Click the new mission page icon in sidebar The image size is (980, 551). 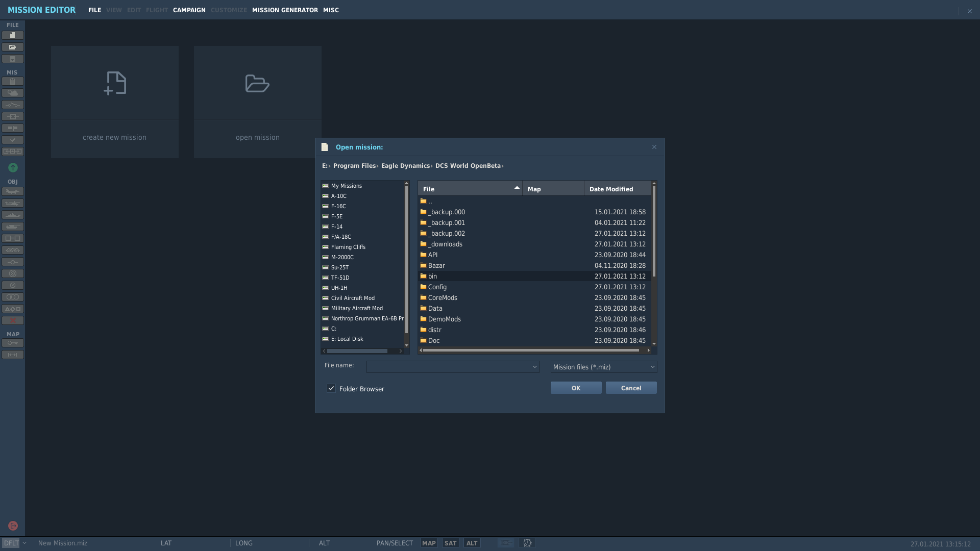coord(13,35)
